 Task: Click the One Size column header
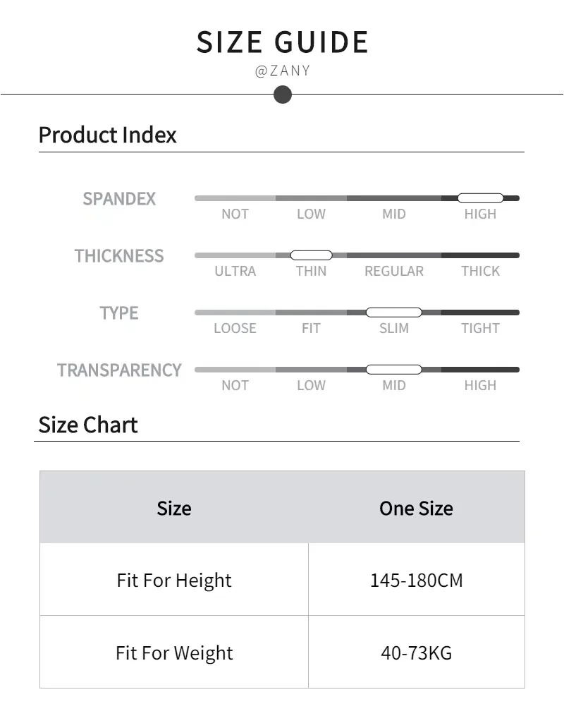pos(416,508)
